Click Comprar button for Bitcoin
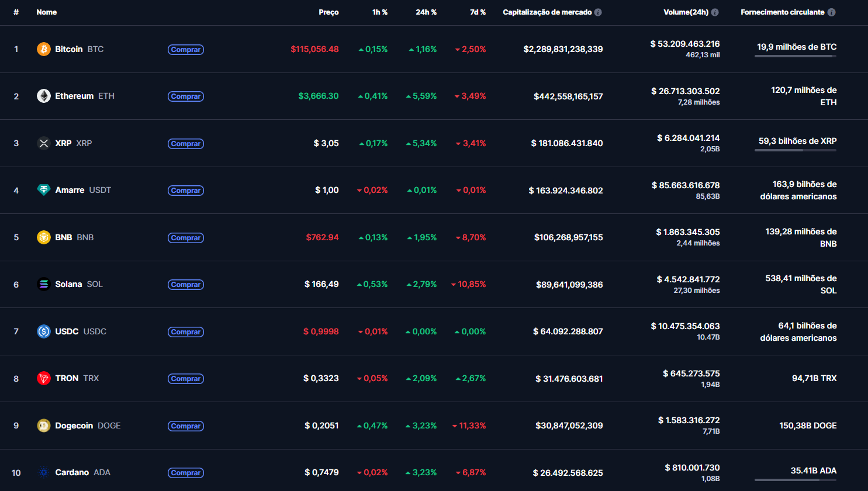The image size is (868, 491). (186, 50)
